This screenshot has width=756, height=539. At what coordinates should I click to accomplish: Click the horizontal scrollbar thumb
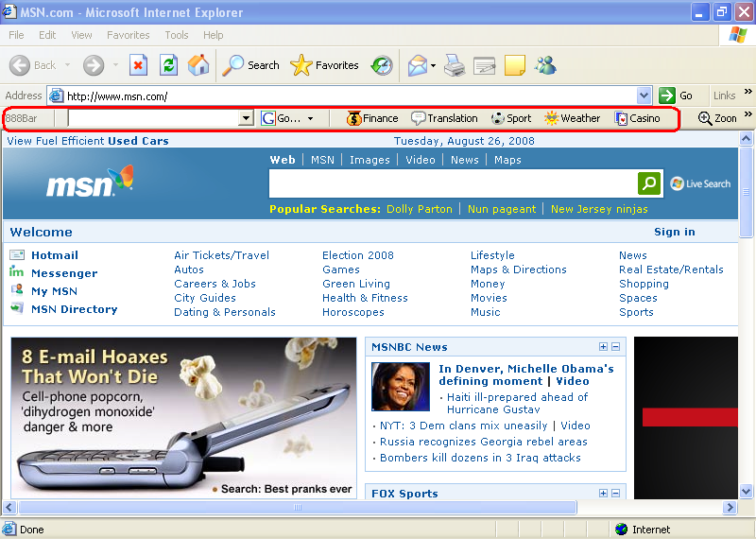pos(298,507)
